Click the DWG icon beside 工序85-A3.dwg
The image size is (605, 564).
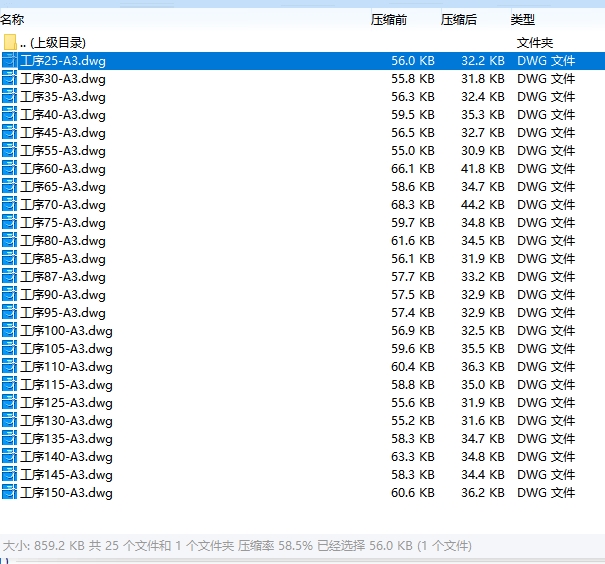(10, 258)
